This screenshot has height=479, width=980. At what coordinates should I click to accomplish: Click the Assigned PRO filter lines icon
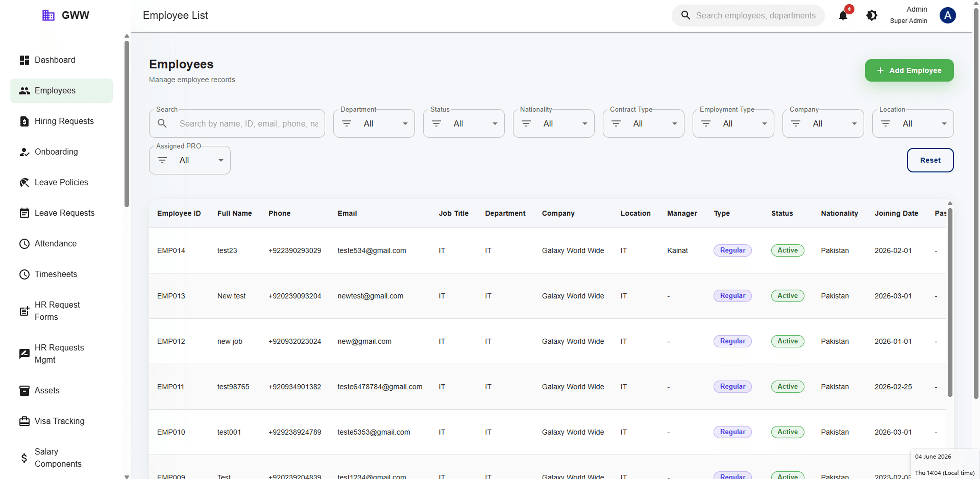click(162, 160)
